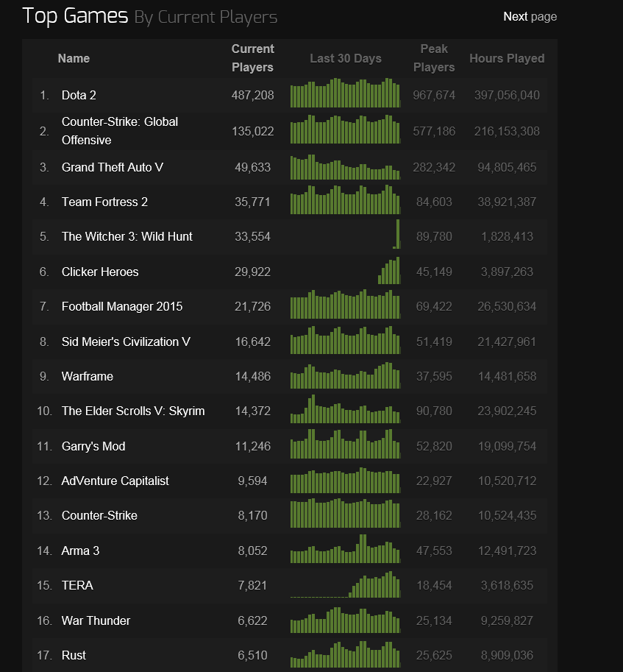This screenshot has height=672, width=623.
Task: Go to the Next page link
Action: [530, 17]
